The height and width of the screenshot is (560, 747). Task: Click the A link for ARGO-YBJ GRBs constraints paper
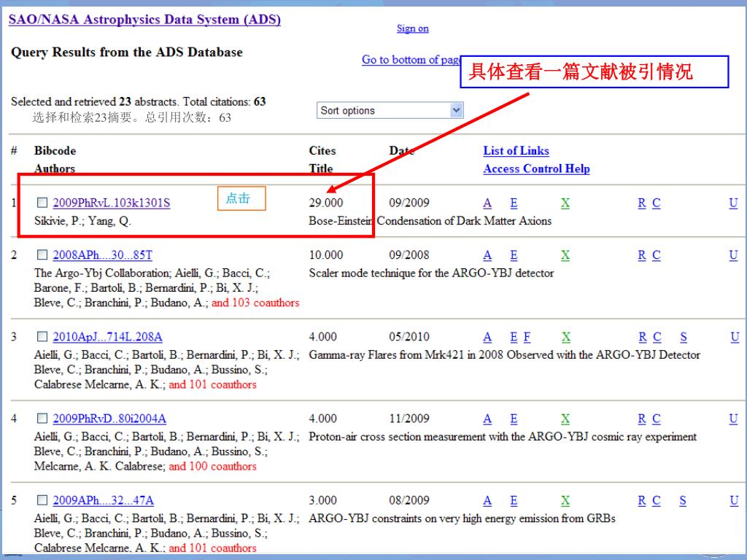coord(487,501)
